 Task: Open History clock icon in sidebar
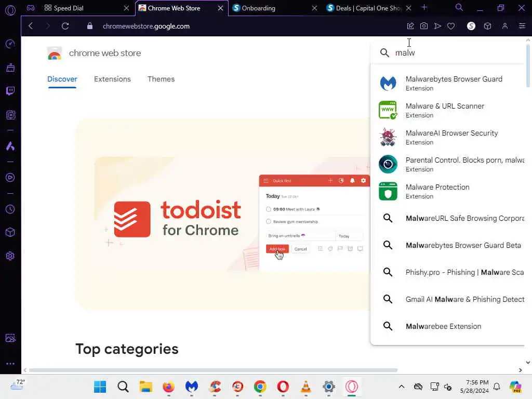pyautogui.click(x=10, y=209)
